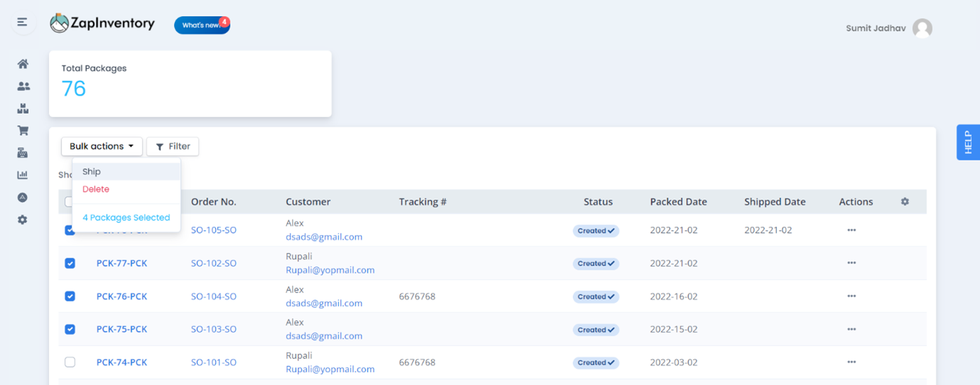This screenshot has width=980, height=385.
Task: Open actions menu for PCK-77-PCK row
Action: click(851, 263)
